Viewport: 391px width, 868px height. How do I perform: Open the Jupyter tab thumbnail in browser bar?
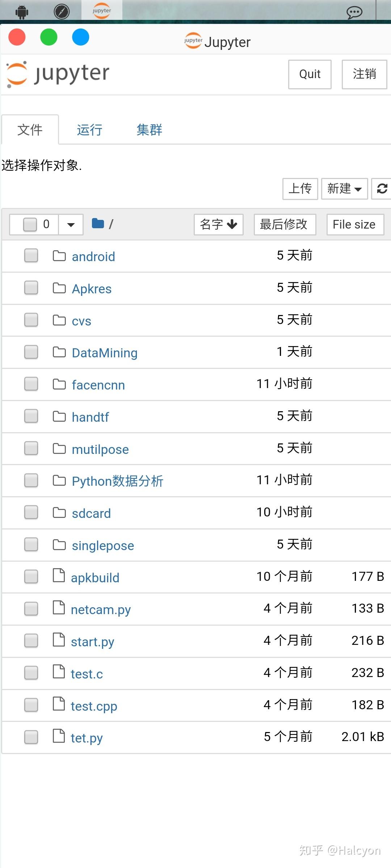(101, 11)
